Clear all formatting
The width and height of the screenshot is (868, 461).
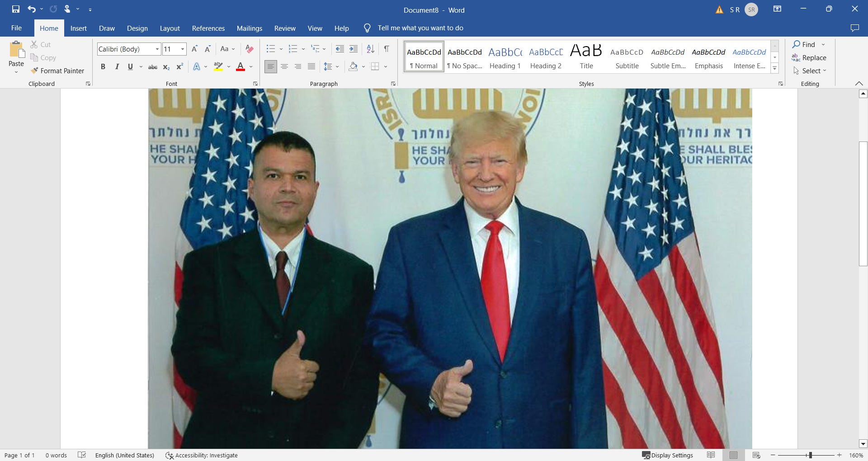[x=249, y=49]
